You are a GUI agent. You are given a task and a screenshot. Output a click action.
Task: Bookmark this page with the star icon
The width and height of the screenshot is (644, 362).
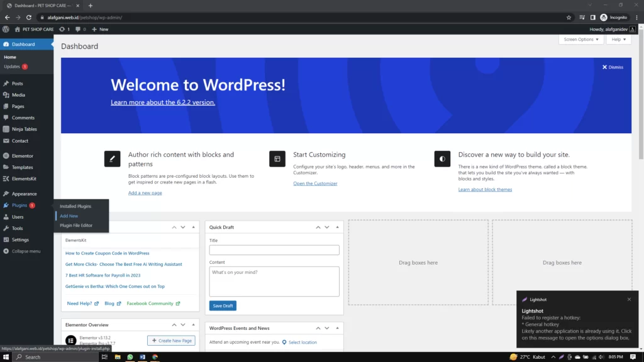pyautogui.click(x=569, y=18)
